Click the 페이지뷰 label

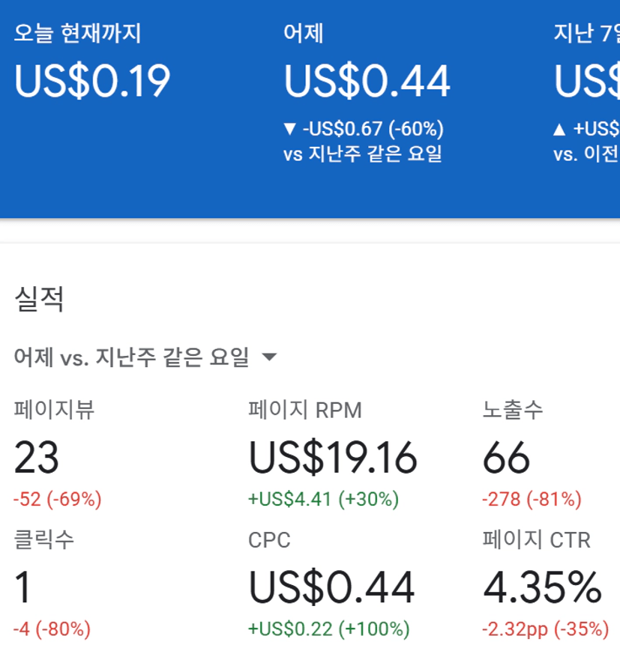pyautogui.click(x=54, y=410)
